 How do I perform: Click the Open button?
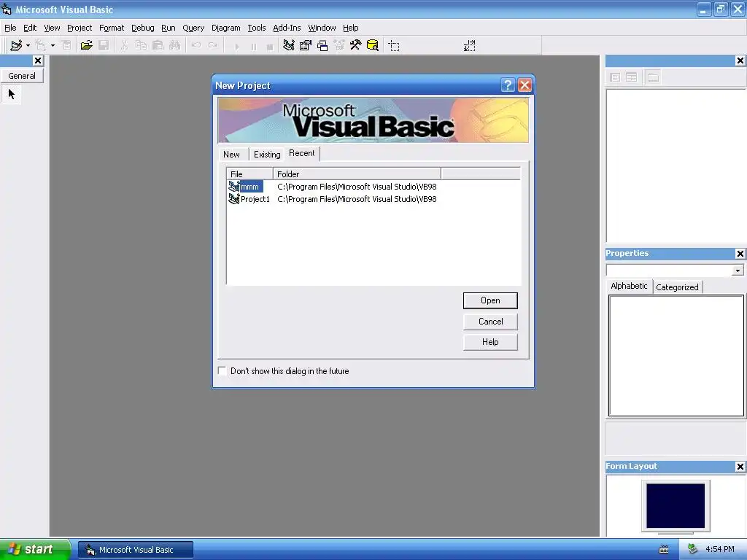coord(490,300)
